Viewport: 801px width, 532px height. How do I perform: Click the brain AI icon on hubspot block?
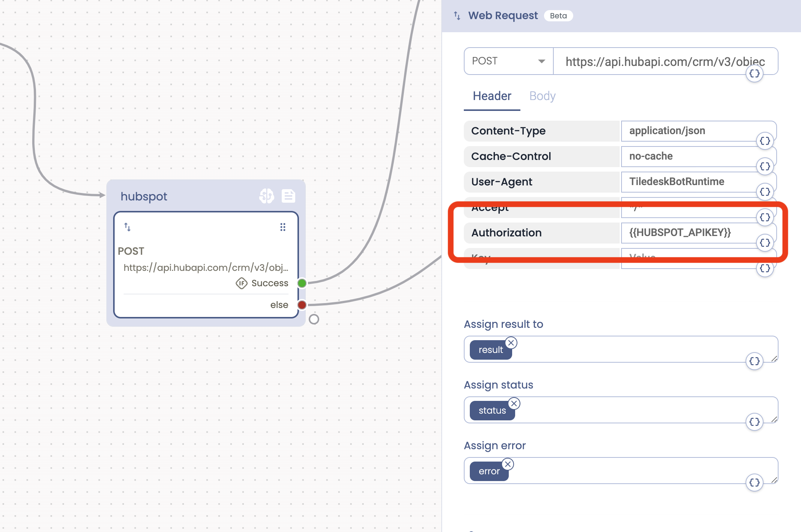tap(266, 196)
